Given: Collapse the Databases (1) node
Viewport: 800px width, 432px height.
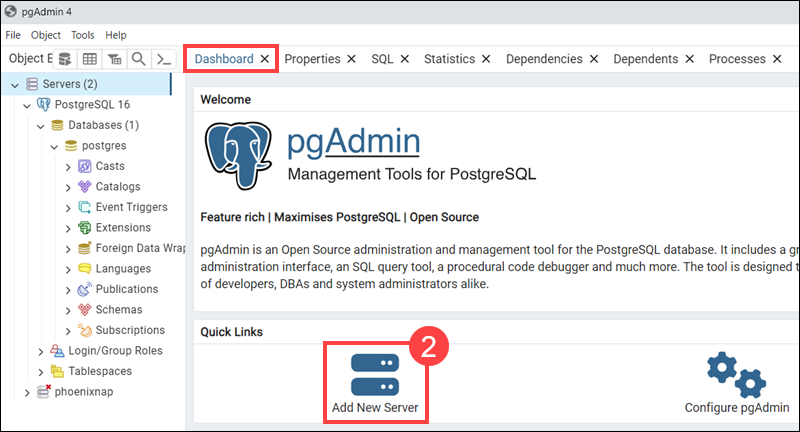Looking at the screenshot, I should click(x=41, y=126).
